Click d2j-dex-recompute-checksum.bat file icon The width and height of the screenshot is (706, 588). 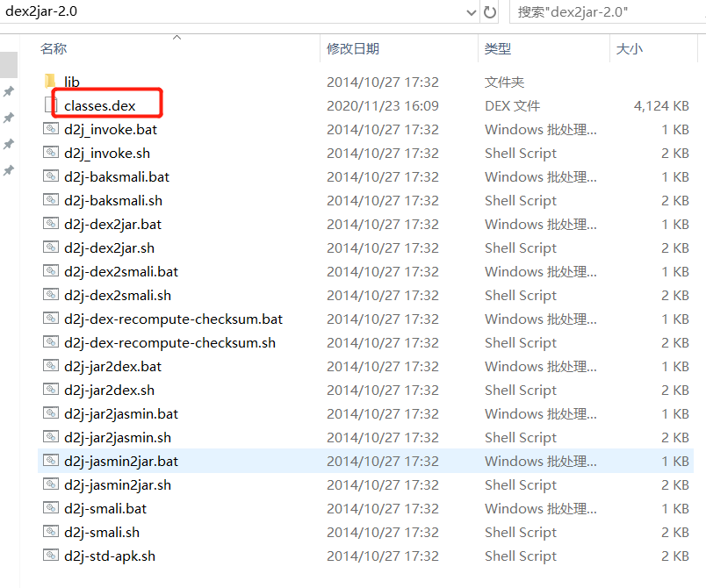click(50, 318)
